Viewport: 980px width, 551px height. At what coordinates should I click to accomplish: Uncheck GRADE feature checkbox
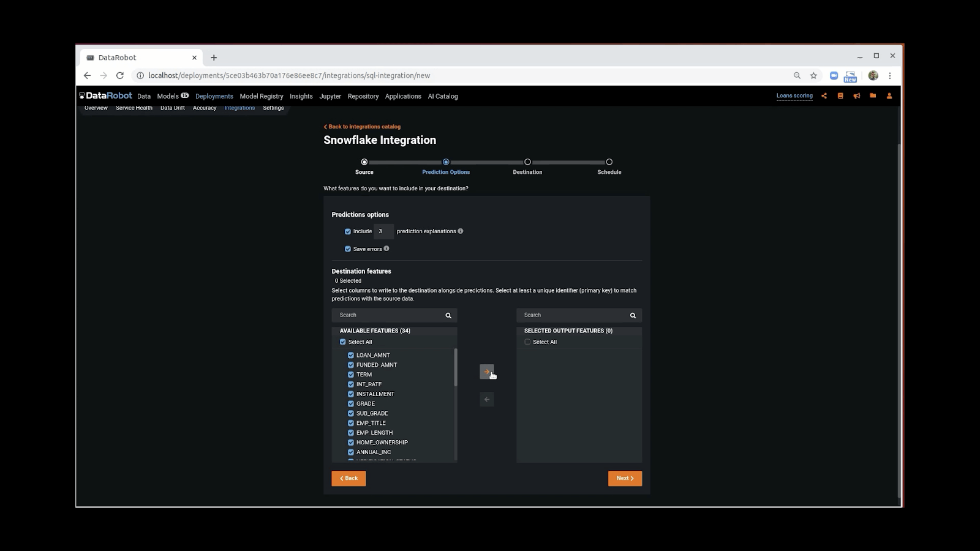(x=351, y=404)
